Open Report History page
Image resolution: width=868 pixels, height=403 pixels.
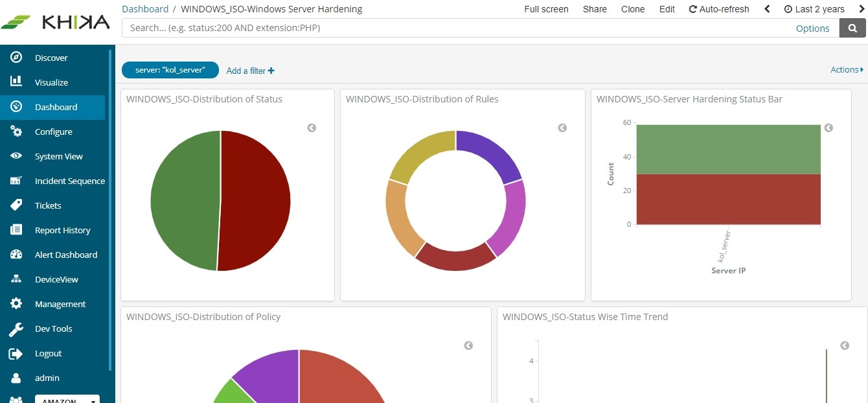coord(63,230)
